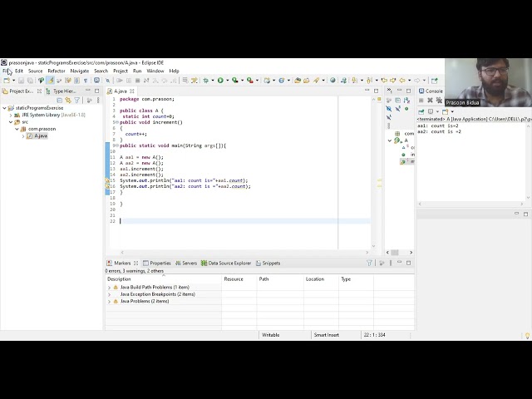The image size is (532, 399).
Task: Click the Open Web Browser globe icon
Action: coord(332,81)
